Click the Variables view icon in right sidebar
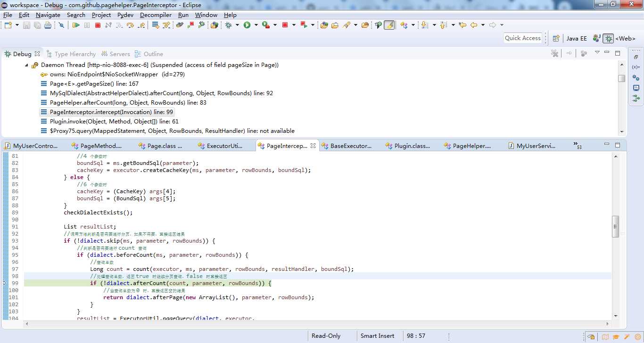The image size is (644, 343). point(636,67)
